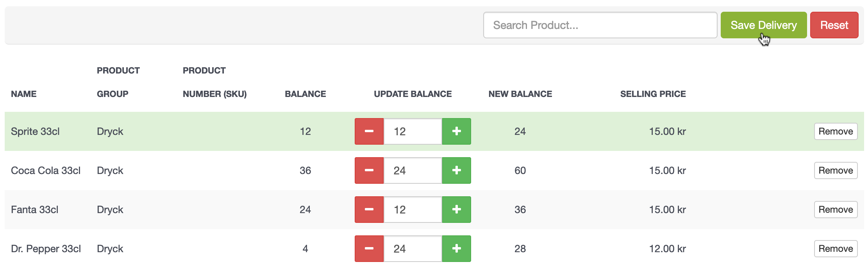Click the SELLING PRICE column header
This screenshot has height=269, width=868.
coord(653,94)
